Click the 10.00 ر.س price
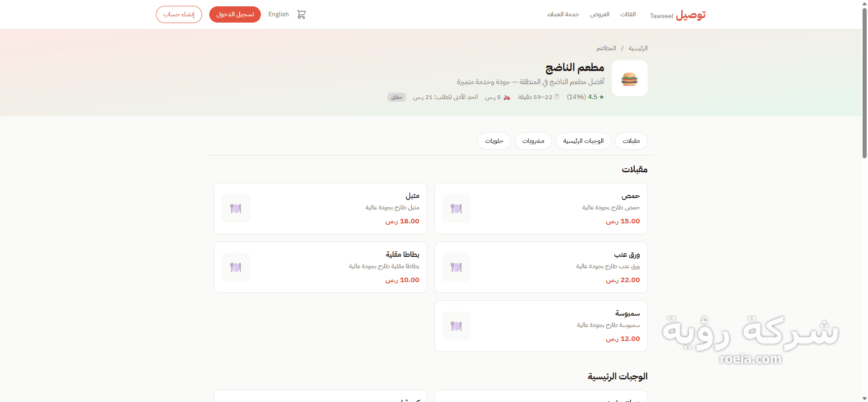 (x=402, y=280)
